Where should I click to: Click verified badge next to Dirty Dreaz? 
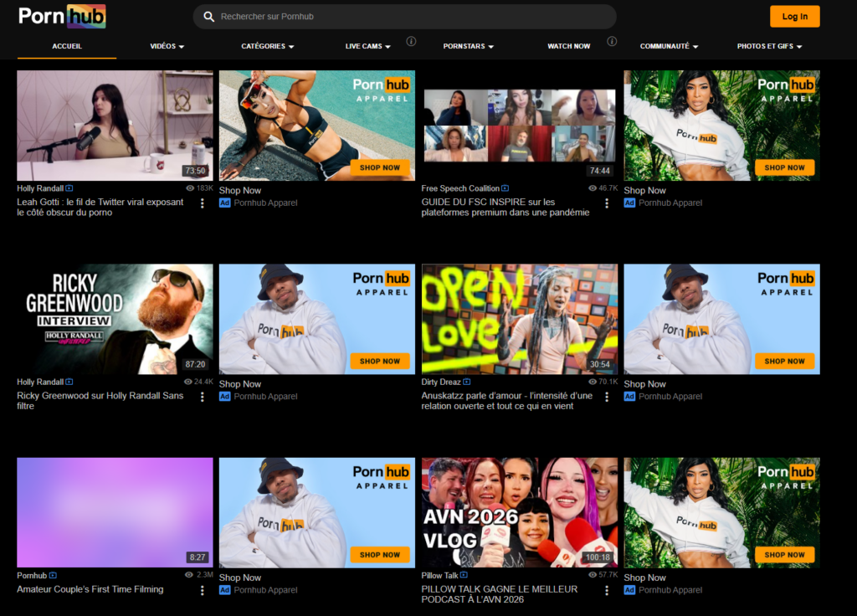coord(467,382)
